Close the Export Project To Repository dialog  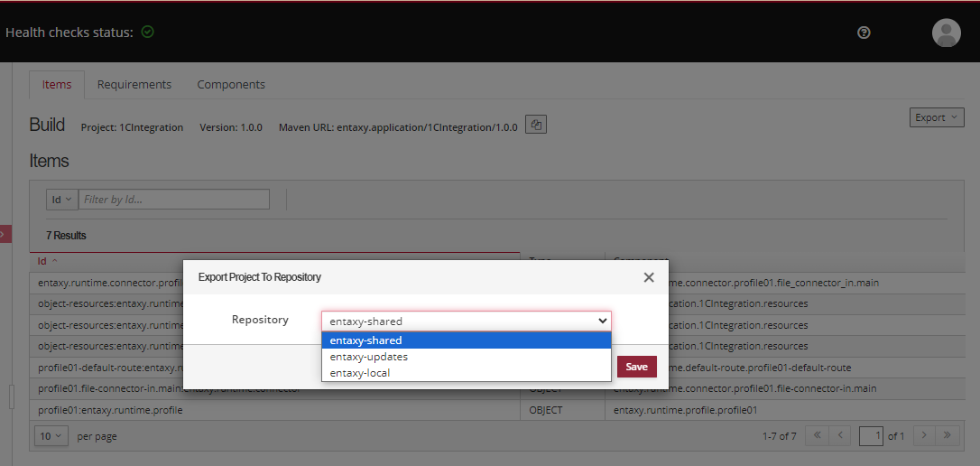649,277
